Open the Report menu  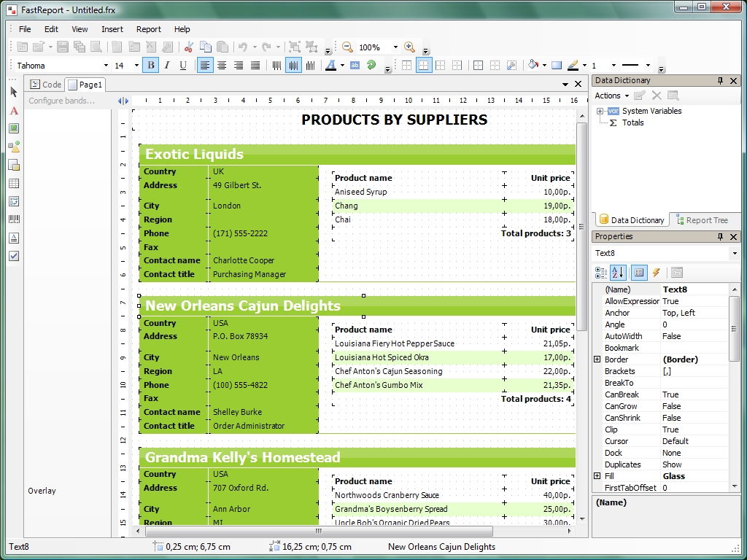click(149, 29)
